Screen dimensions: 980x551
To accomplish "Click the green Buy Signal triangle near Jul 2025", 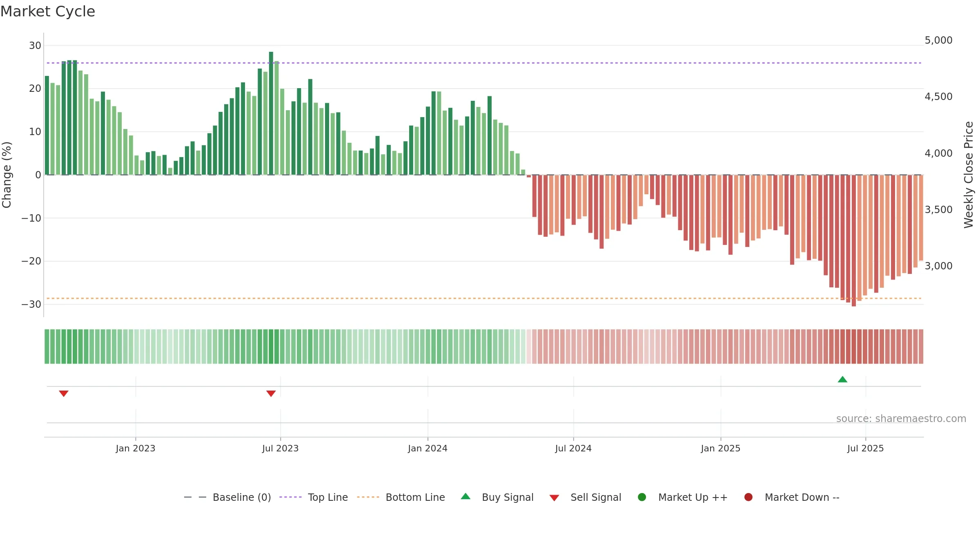I will click(842, 380).
